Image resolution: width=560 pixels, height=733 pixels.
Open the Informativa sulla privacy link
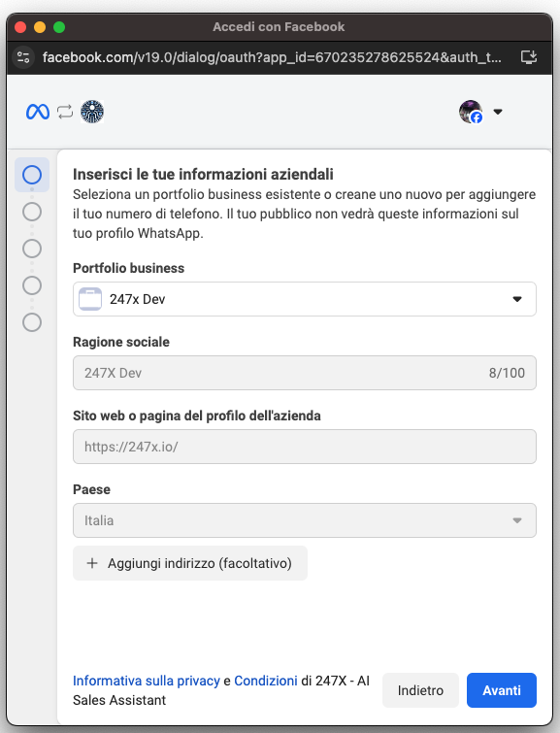click(147, 681)
